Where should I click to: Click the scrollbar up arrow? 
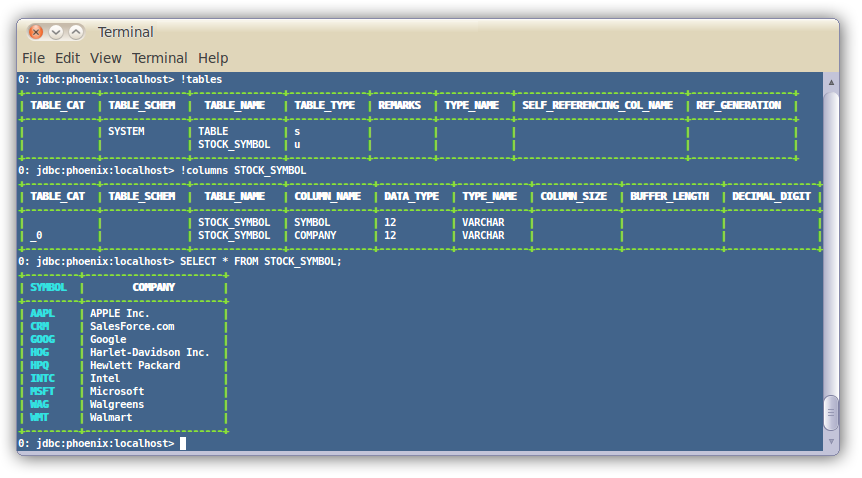tap(831, 80)
